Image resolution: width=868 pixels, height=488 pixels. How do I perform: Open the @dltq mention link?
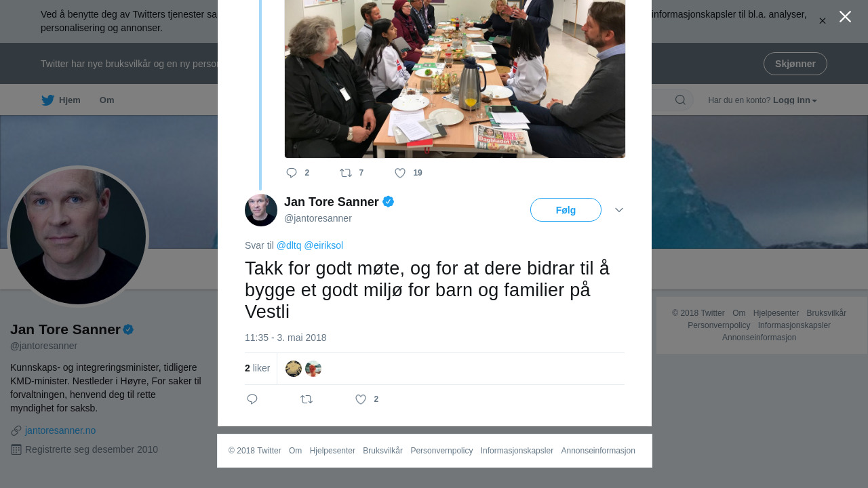[289, 245]
